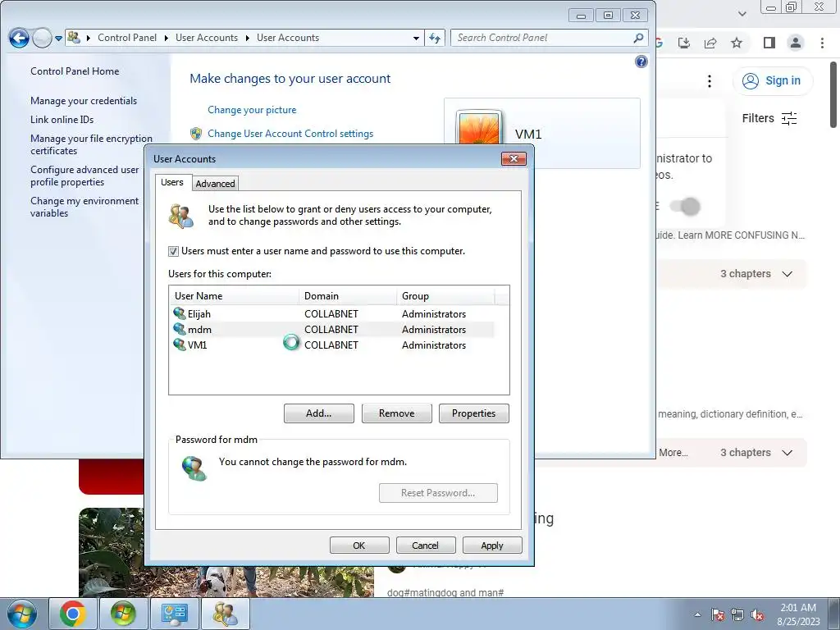The height and width of the screenshot is (630, 840).
Task: Show hidden tray icons arrow
Action: pos(697,614)
